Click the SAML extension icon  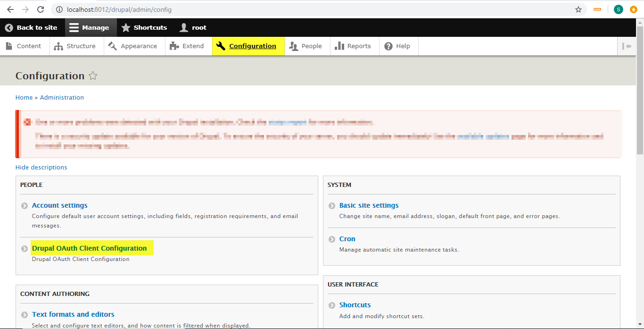click(x=597, y=9)
